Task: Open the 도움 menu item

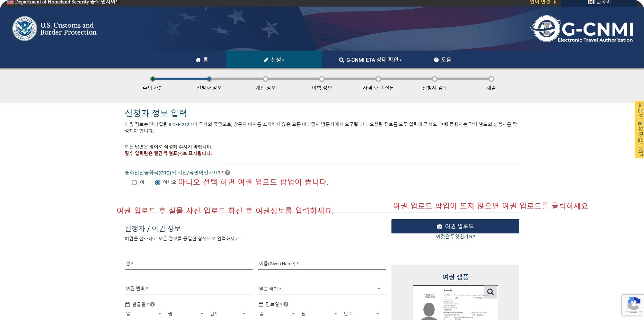Action: coord(443,60)
